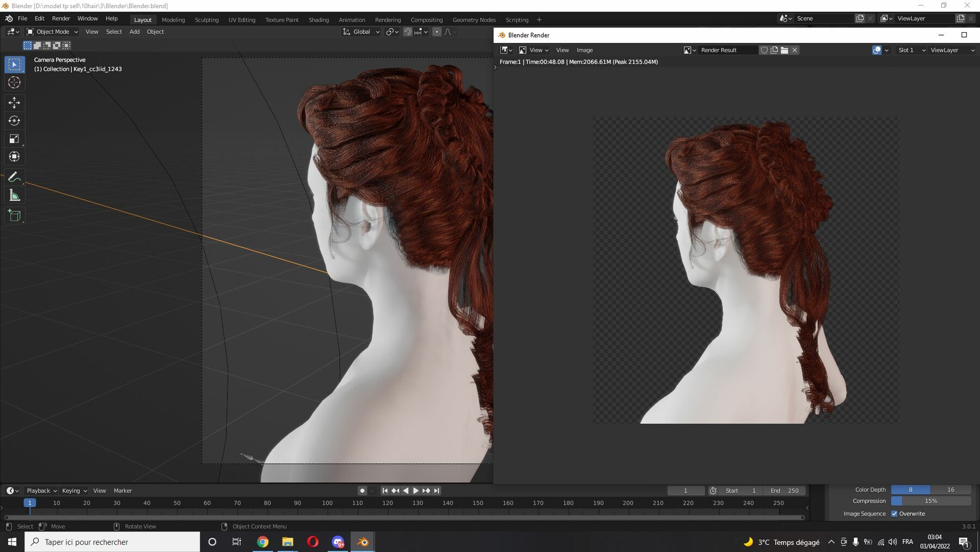Switch to the Shading workspace tab
The height and width of the screenshot is (552, 980).
click(318, 20)
